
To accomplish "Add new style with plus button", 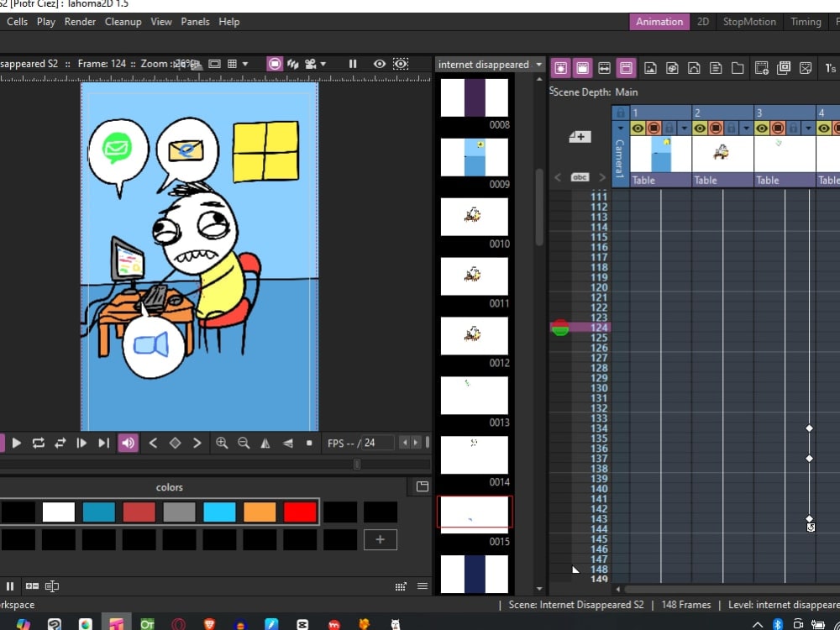I will [x=381, y=539].
